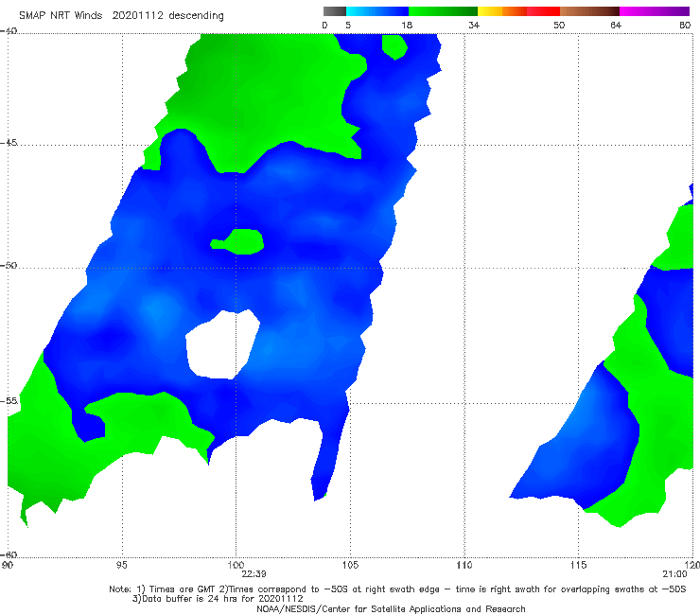This screenshot has width=700, height=615.
Task: Click the brown 50-64 color bar segment
Action: click(x=589, y=11)
